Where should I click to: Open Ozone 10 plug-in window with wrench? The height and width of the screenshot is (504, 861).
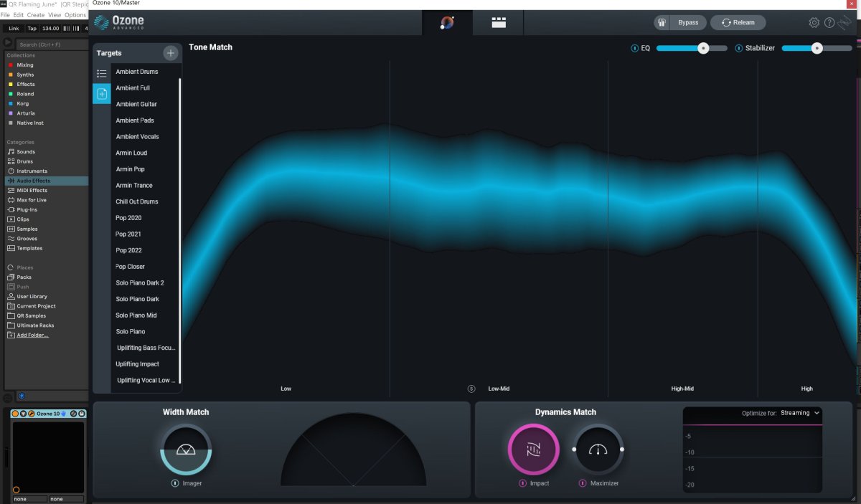(30, 414)
